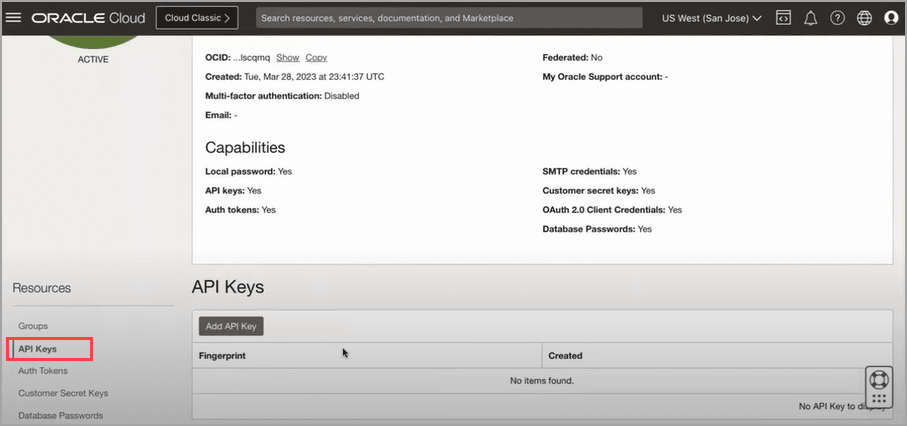Click the search resources input field

click(x=449, y=18)
